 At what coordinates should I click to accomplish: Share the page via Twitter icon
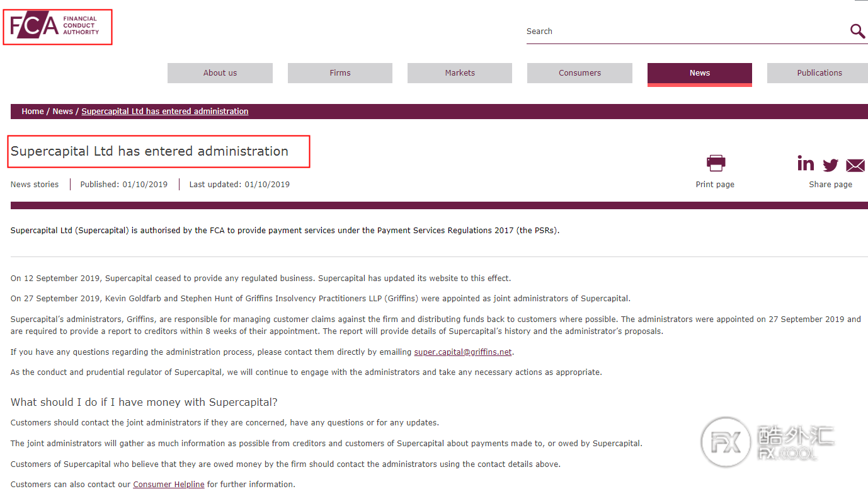[x=831, y=165]
